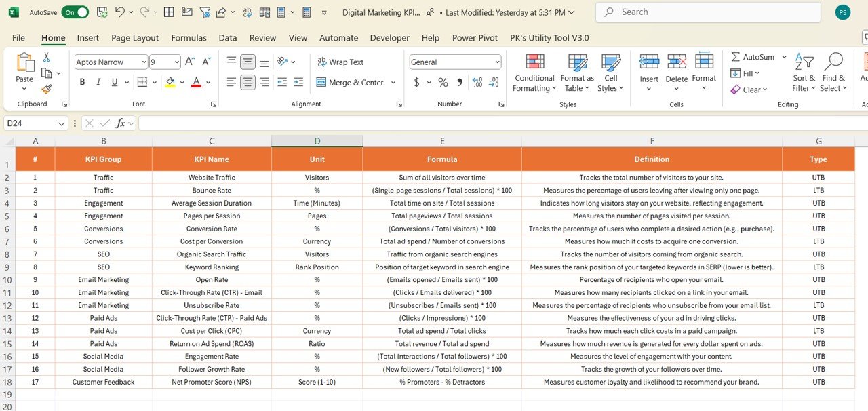Toggle Bold formatting

(82, 82)
